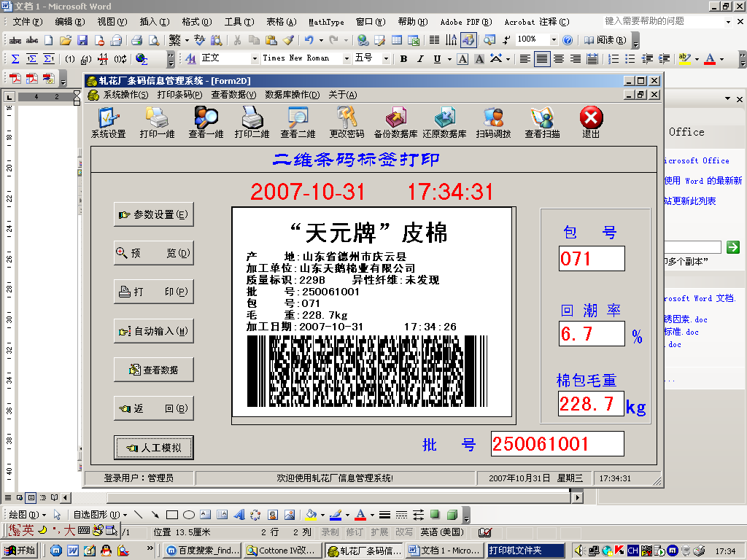Click the scissors cut icon in Word
The width and height of the screenshot is (747, 560).
pos(237,40)
